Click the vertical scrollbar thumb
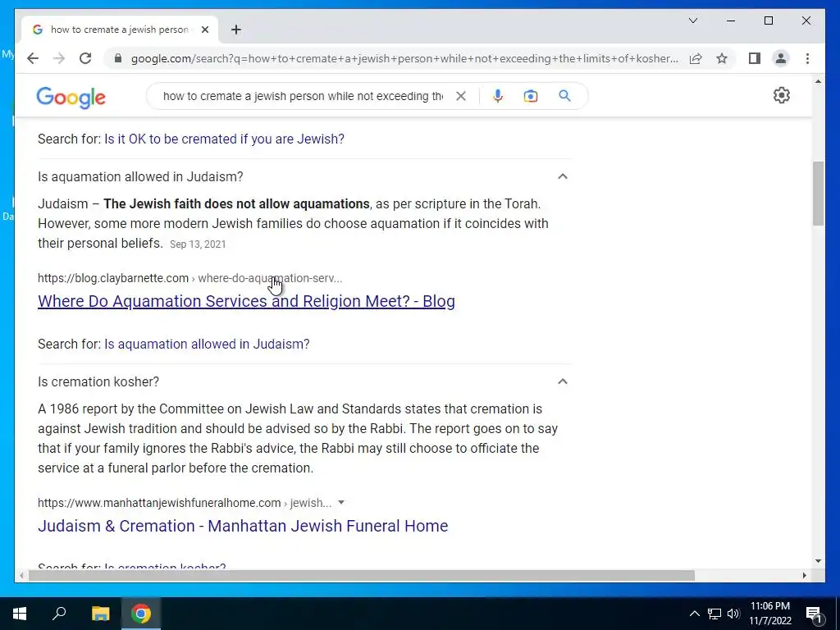 coord(818,193)
